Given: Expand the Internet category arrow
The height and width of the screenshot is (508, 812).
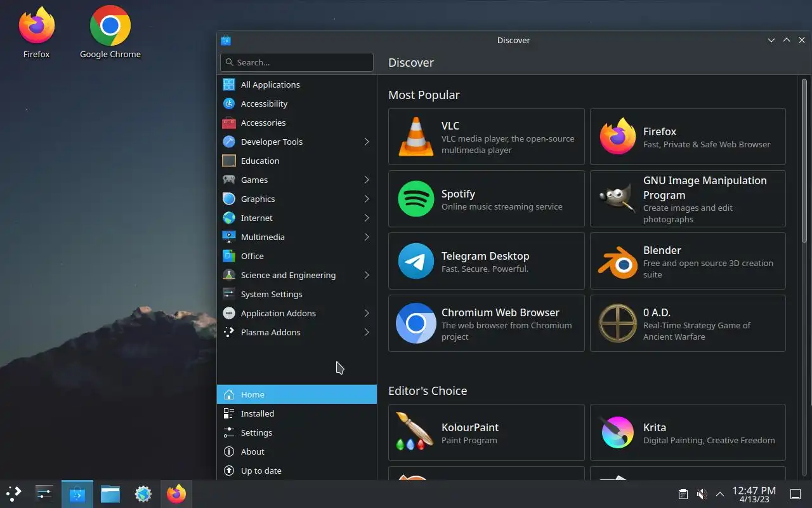Looking at the screenshot, I should (367, 218).
